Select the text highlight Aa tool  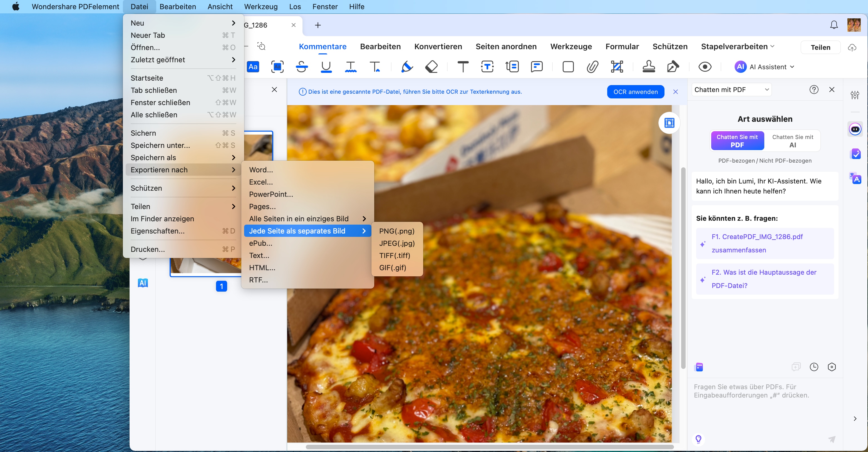tap(253, 67)
